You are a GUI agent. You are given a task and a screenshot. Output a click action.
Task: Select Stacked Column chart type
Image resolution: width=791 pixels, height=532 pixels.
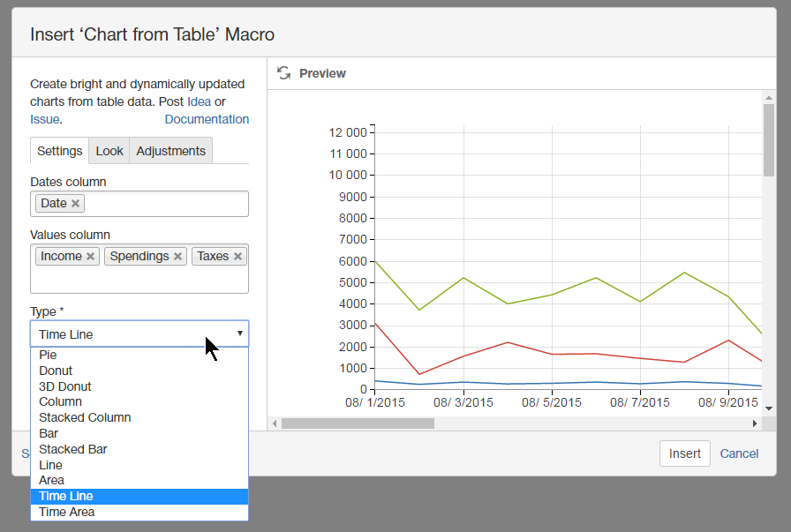tap(85, 417)
